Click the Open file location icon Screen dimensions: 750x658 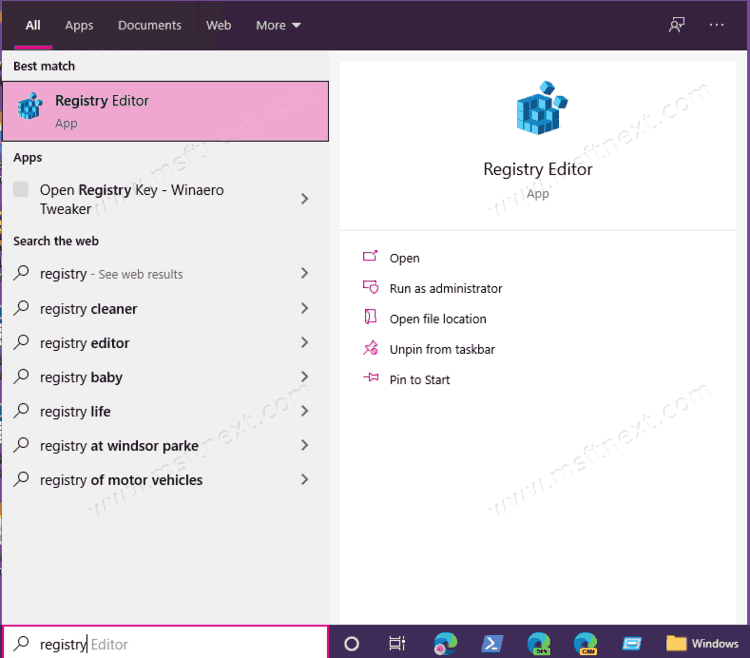click(370, 317)
